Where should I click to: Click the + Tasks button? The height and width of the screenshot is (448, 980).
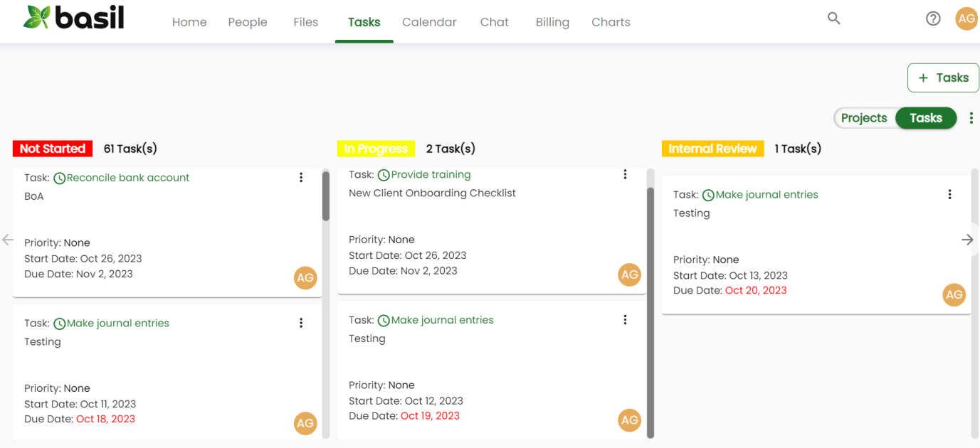coord(943,78)
